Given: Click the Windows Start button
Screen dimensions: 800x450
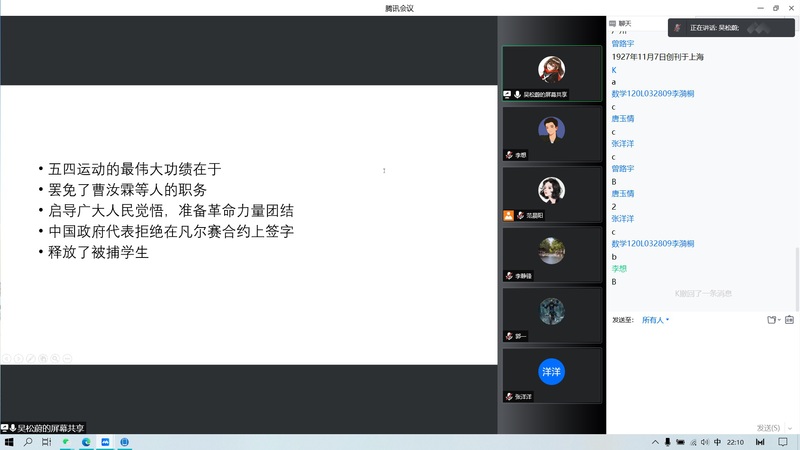Looking at the screenshot, I should tap(9, 442).
